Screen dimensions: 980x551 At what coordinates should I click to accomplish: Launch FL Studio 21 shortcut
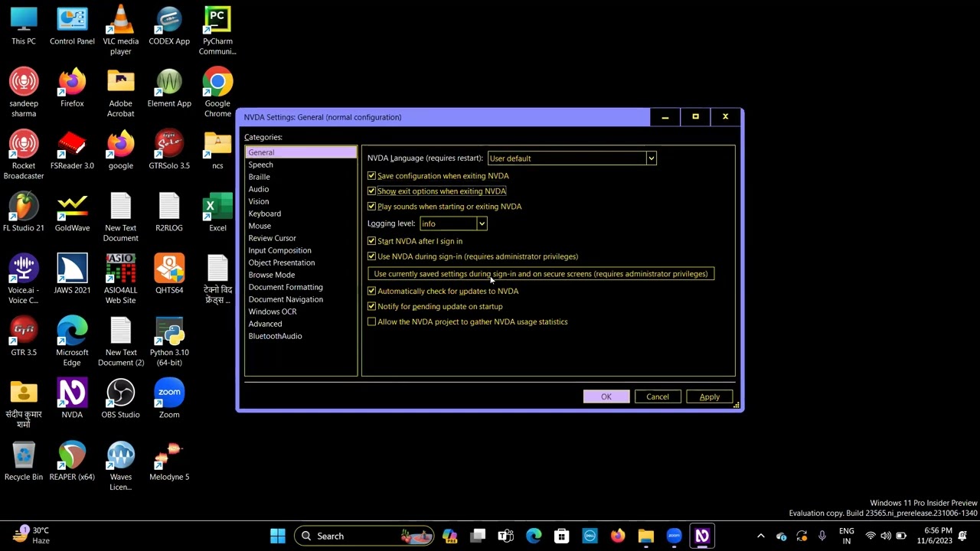(x=24, y=212)
